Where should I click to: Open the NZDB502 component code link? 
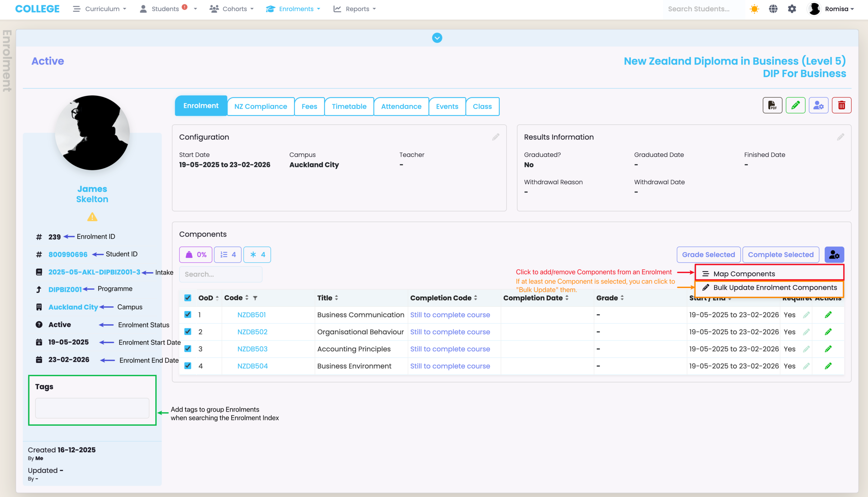point(252,332)
